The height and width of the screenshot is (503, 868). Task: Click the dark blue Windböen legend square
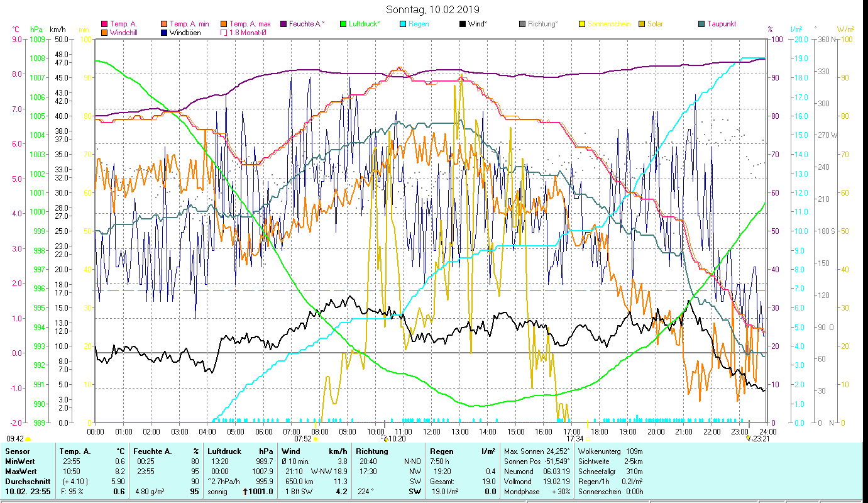(164, 32)
